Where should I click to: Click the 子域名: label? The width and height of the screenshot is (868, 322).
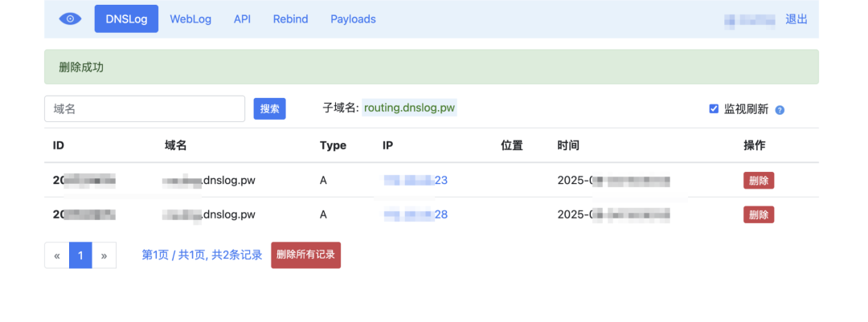tap(341, 108)
